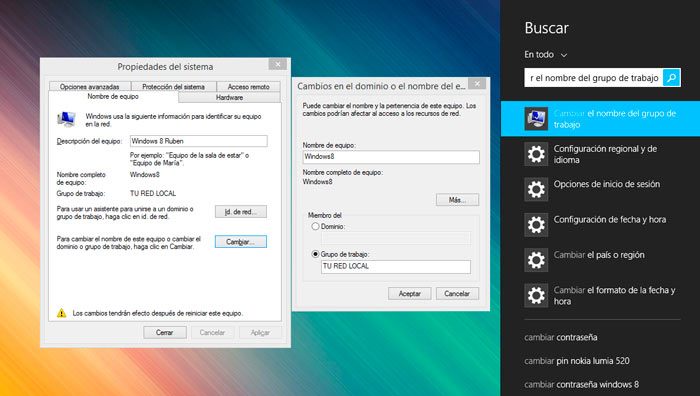Select the Dominio radio button
Image resolution: width=700 pixels, height=396 pixels.
point(315,226)
